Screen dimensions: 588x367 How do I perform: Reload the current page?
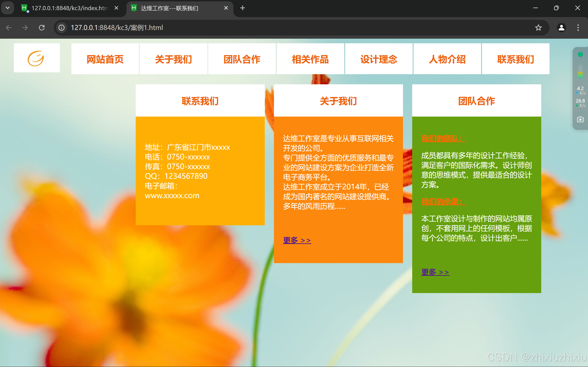pyautogui.click(x=42, y=28)
